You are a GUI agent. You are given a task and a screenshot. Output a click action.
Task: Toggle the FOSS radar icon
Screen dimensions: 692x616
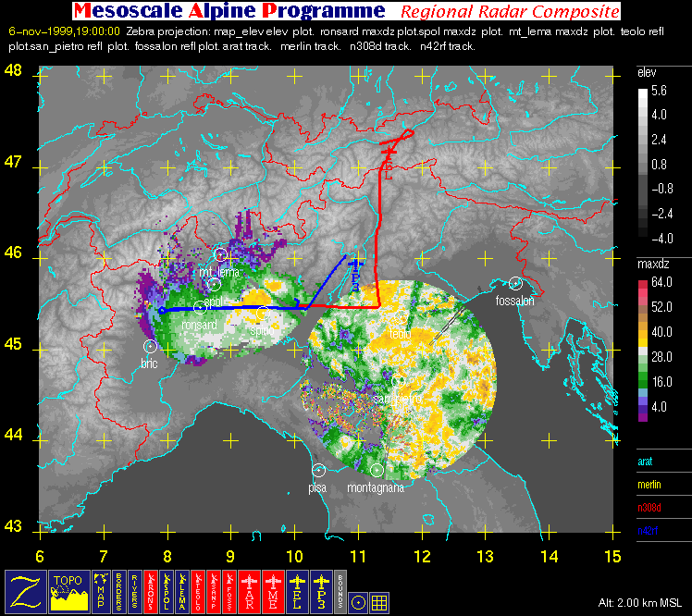(229, 591)
